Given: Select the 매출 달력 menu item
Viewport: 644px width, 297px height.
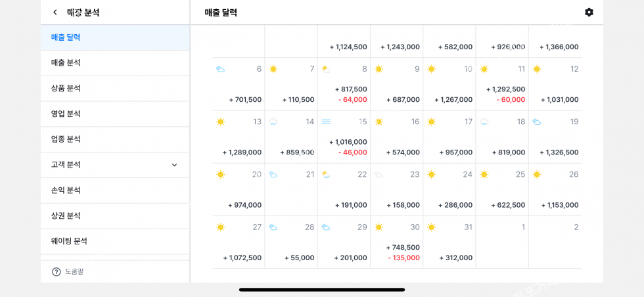Looking at the screenshot, I should 66,37.
